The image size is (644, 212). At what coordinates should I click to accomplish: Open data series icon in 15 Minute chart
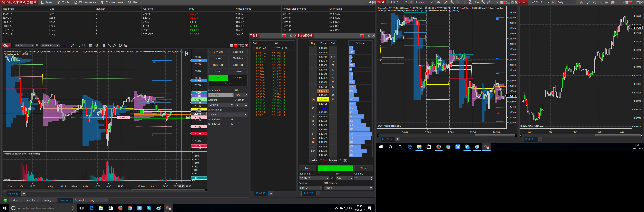pyautogui.click(x=109, y=45)
